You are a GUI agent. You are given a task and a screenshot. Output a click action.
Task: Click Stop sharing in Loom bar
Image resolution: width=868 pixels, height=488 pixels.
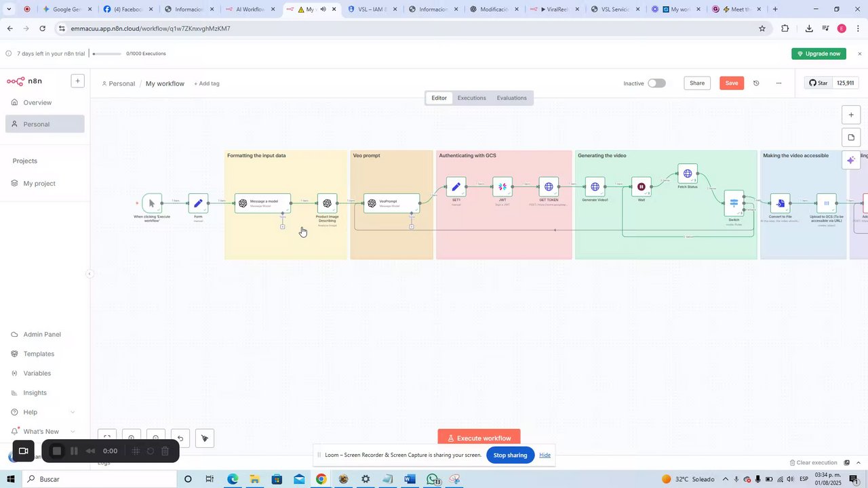(510, 455)
